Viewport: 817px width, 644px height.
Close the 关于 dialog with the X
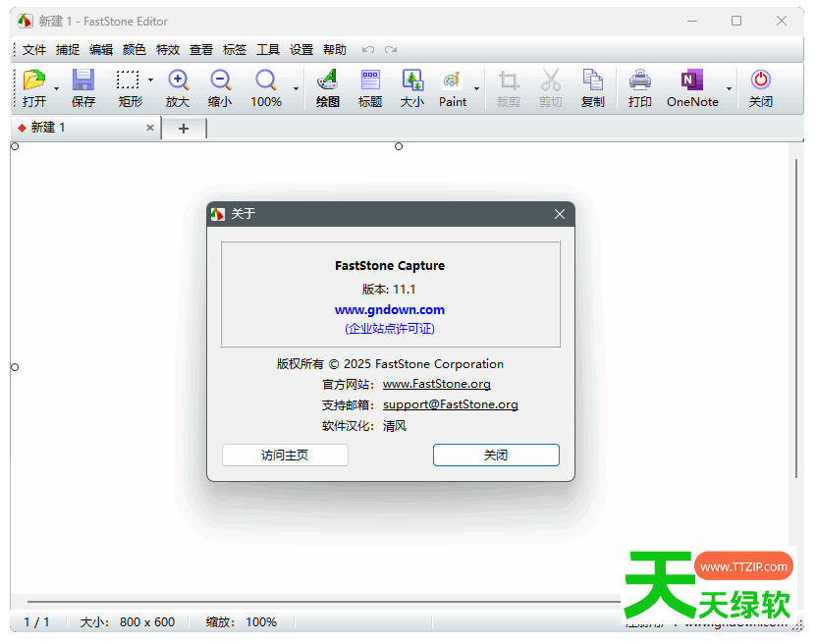tap(560, 214)
